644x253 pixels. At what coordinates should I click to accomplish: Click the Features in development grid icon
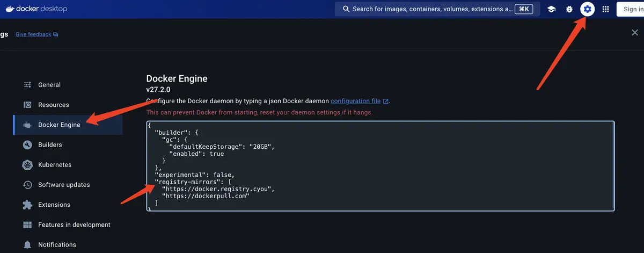click(x=27, y=225)
